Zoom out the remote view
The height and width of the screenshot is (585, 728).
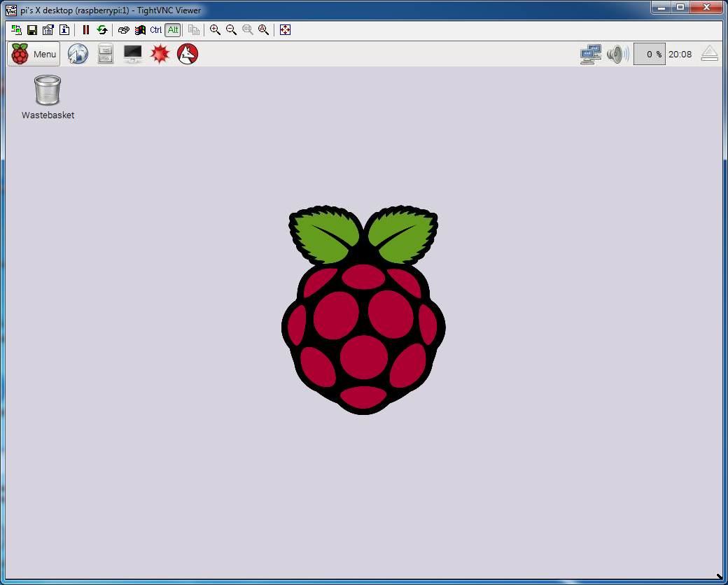coord(231,30)
